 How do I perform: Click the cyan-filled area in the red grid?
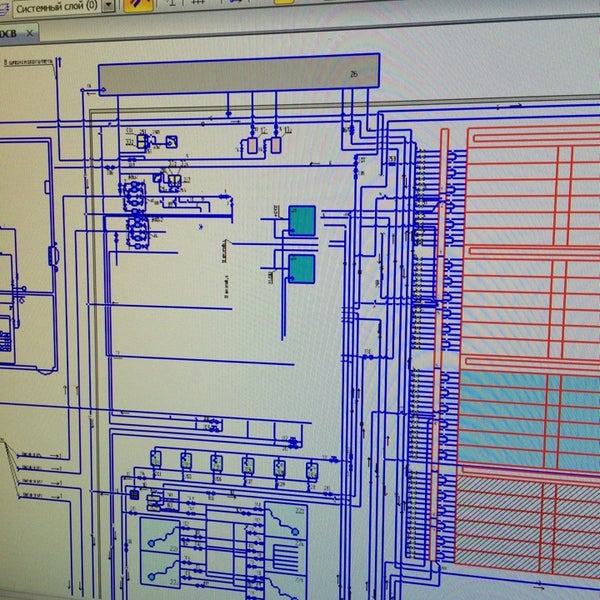[505, 415]
